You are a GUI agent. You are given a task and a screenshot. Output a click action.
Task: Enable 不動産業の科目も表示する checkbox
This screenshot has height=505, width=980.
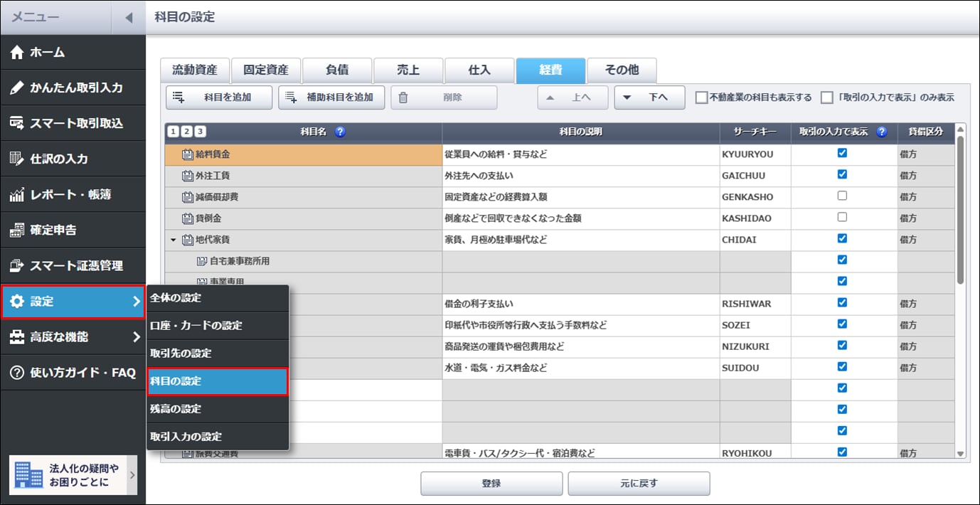point(701,97)
